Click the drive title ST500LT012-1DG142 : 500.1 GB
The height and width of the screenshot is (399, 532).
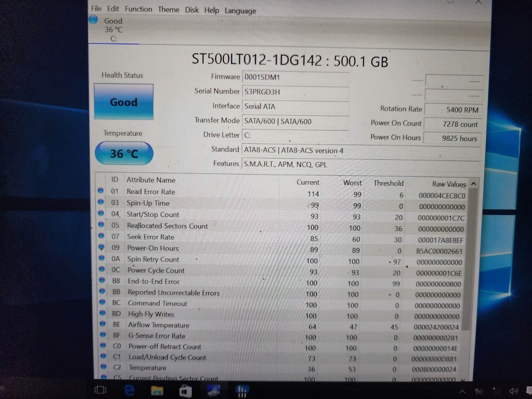pos(290,61)
